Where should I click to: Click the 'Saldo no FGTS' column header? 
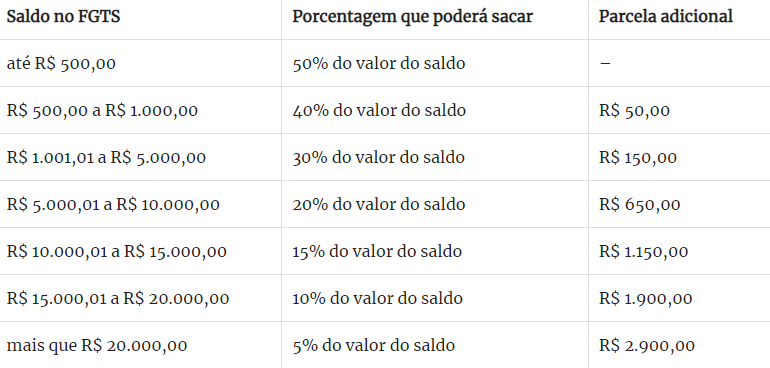pos(63,17)
